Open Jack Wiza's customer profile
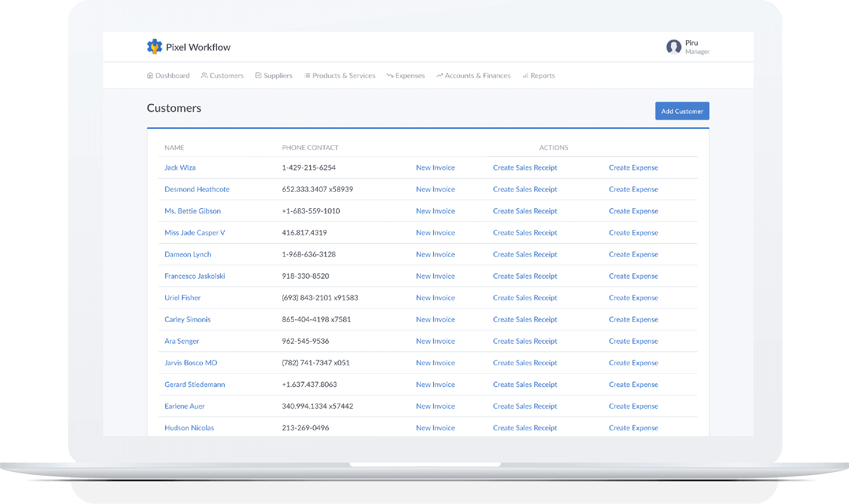The height and width of the screenshot is (504, 849). coord(180,167)
